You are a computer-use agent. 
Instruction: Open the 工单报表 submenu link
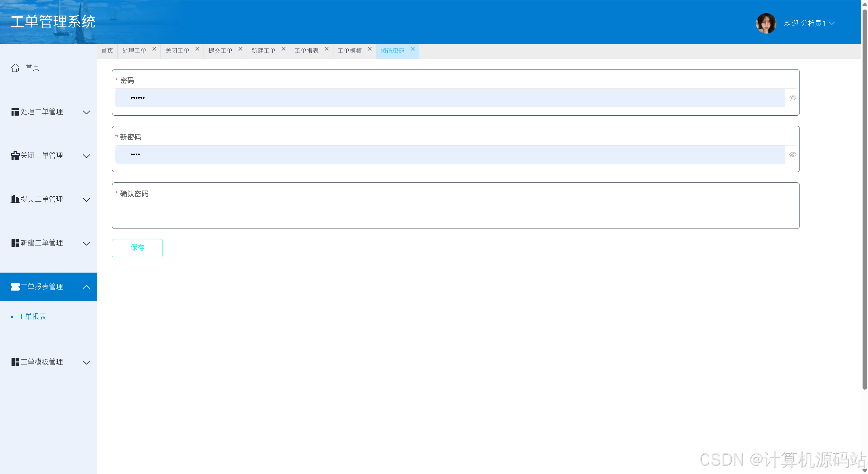32,317
